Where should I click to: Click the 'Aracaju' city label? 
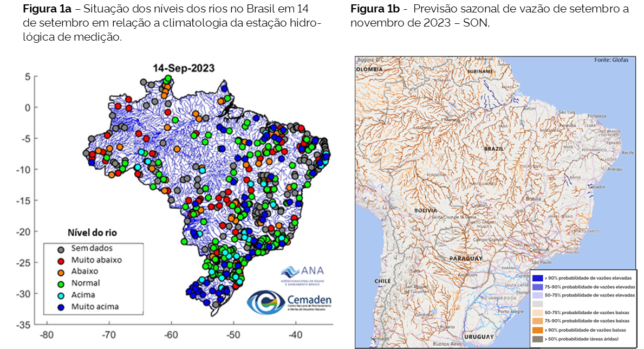coord(615,169)
